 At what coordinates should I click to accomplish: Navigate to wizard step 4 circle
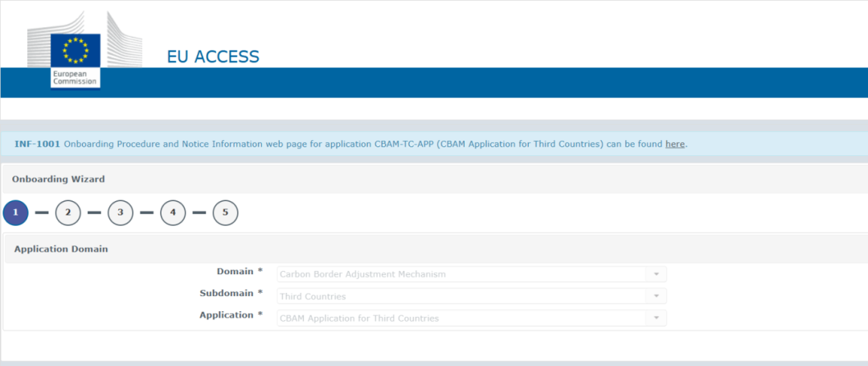(x=173, y=212)
